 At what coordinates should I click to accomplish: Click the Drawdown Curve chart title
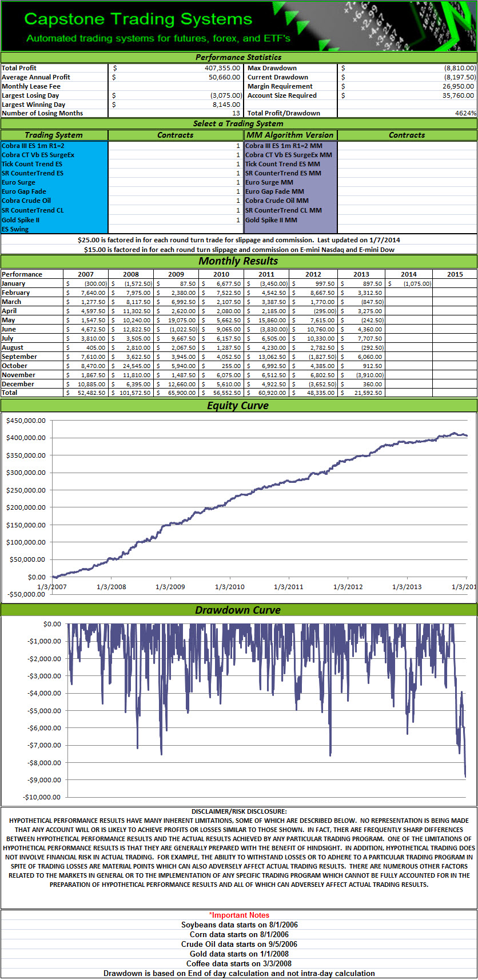(238, 610)
